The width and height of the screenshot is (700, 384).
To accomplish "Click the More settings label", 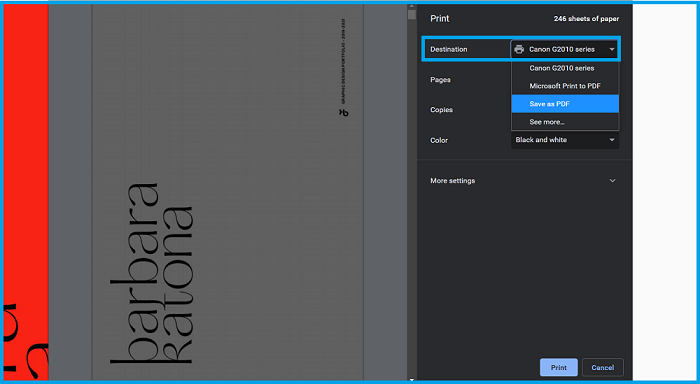I will 453,180.
